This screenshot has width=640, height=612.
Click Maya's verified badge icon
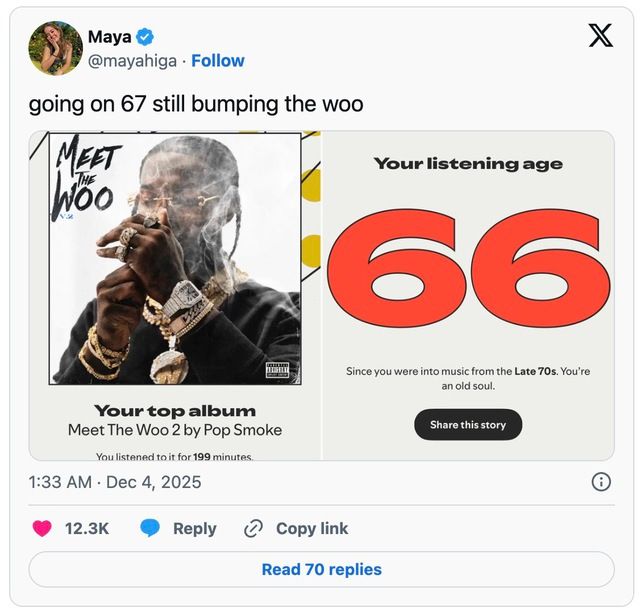click(145, 37)
